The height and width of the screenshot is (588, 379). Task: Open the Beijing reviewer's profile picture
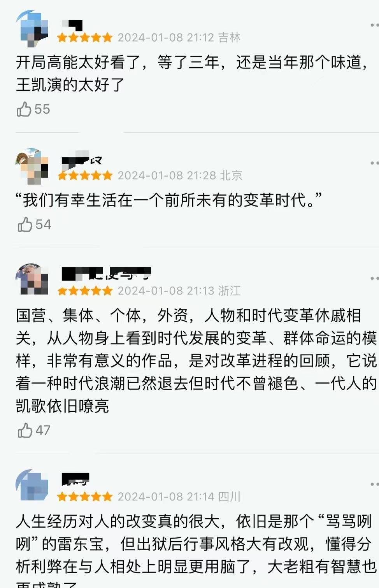32,166
